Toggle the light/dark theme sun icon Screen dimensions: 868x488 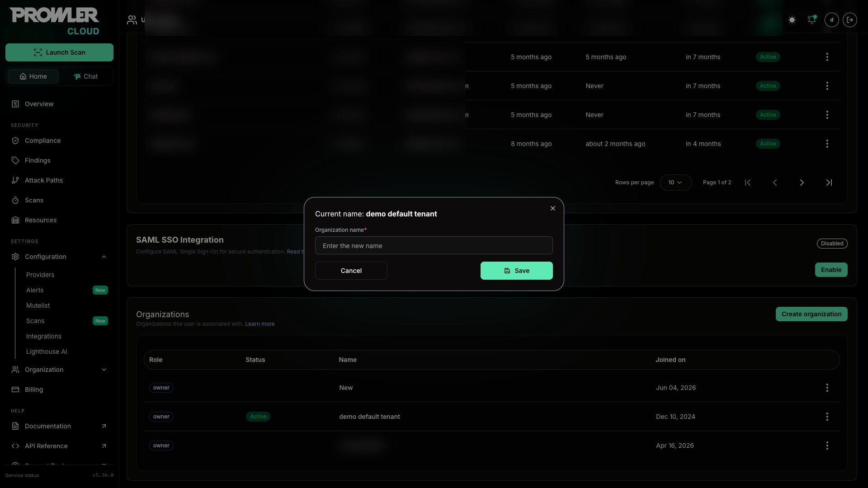coord(792,20)
